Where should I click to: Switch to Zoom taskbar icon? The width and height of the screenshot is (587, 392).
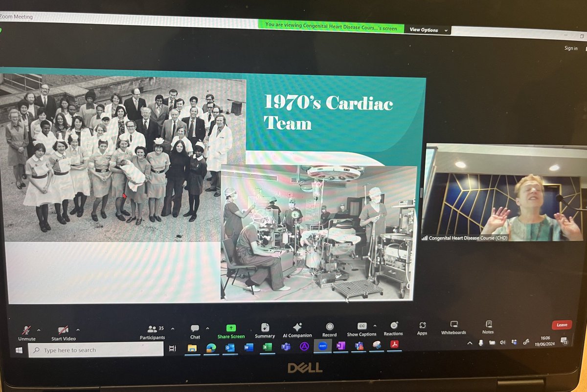tap(322, 346)
